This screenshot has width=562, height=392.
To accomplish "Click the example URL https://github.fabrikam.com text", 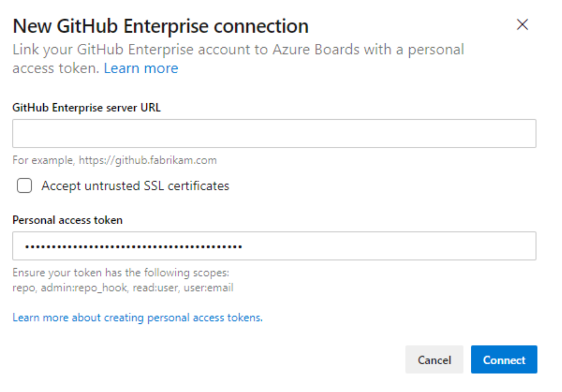I will pos(114,160).
